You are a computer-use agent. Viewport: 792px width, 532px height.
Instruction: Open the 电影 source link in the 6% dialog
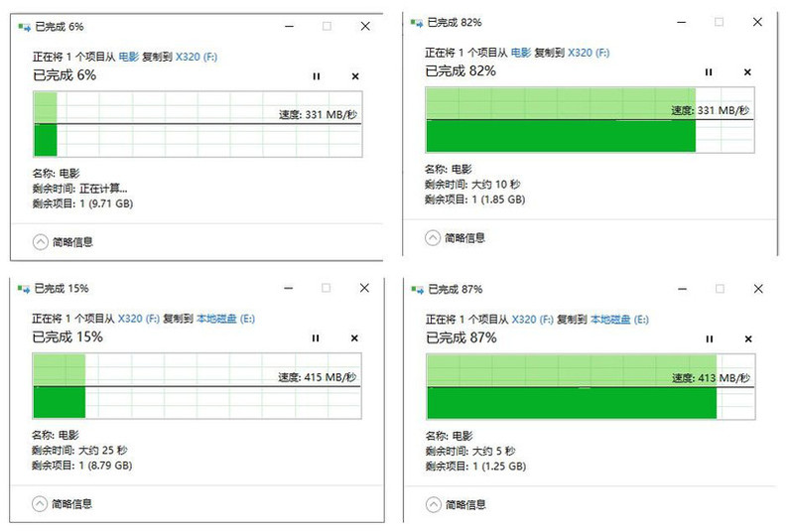coord(128,57)
